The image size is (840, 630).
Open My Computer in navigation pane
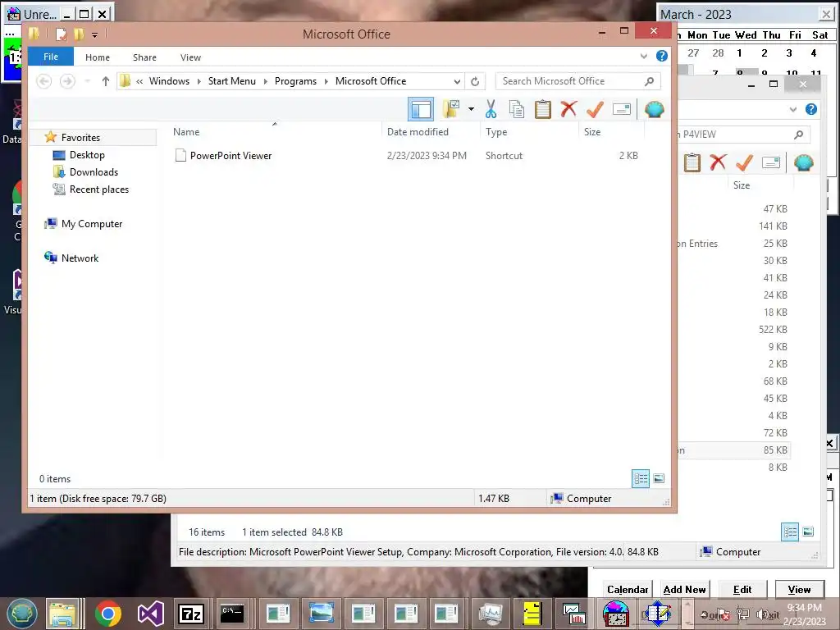click(92, 224)
